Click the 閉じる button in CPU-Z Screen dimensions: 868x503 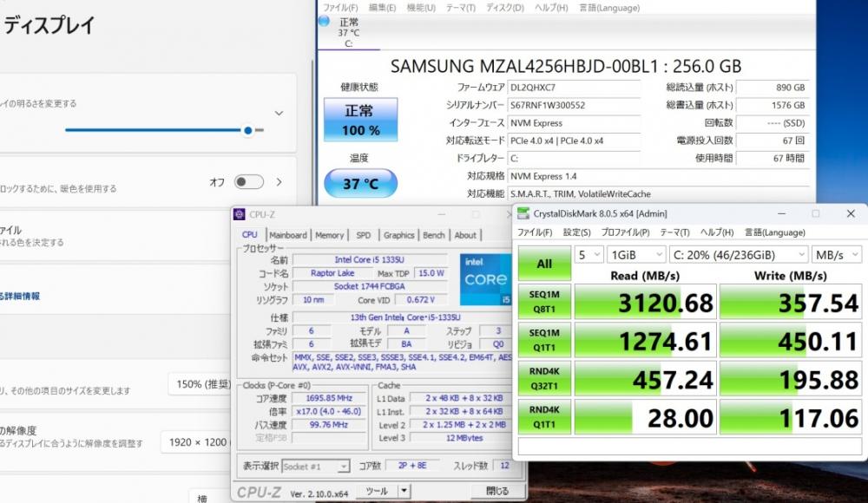[x=496, y=491]
